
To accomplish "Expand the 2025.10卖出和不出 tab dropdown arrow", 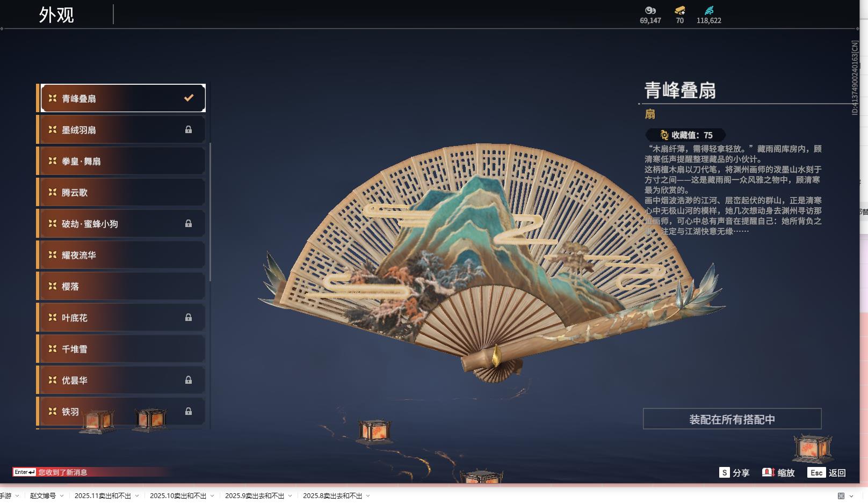I will point(212,496).
